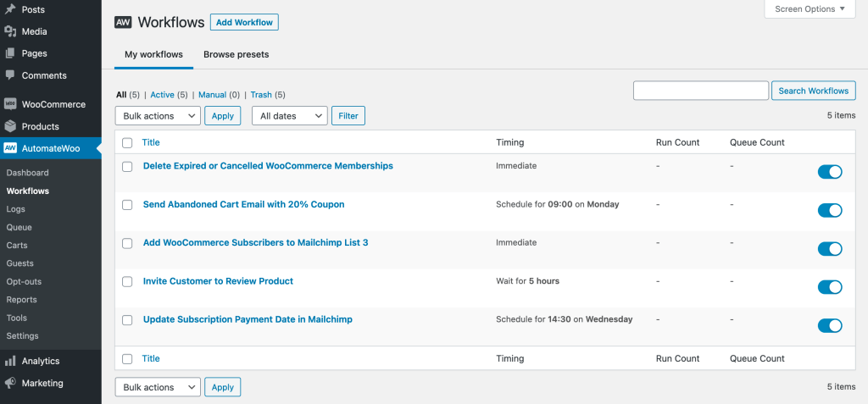Click the Filter button
The height and width of the screenshot is (404, 868).
tap(348, 116)
